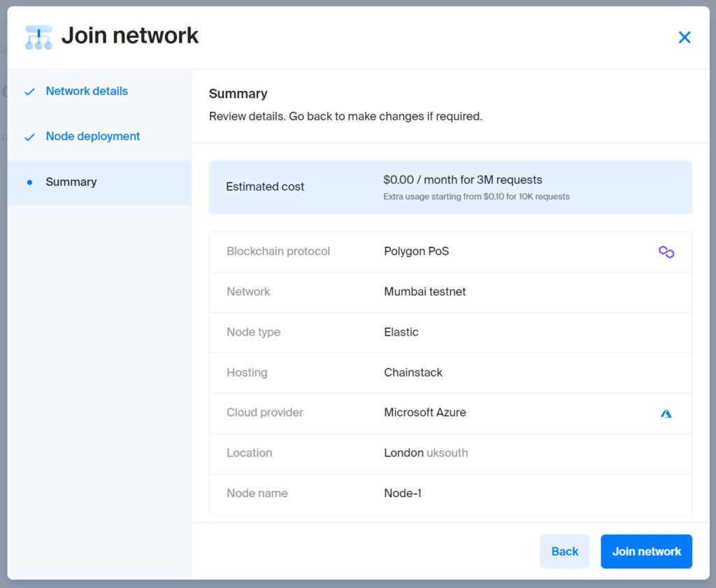Close the Join network dialog
Image resolution: width=716 pixels, height=588 pixels.
click(684, 38)
